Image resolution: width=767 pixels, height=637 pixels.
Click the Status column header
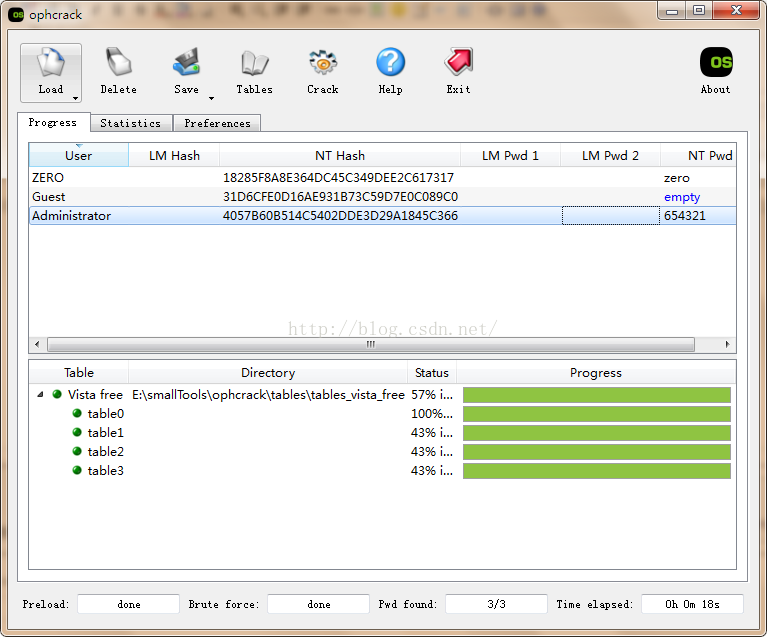431,373
